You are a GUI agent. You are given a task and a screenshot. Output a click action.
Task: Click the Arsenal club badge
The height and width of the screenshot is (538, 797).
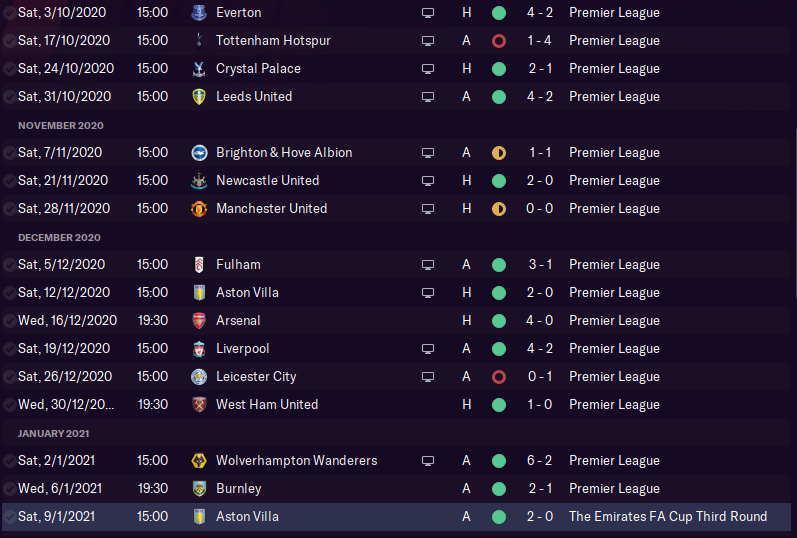198,321
